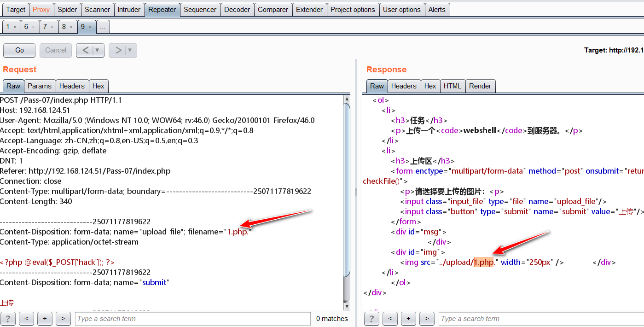Select Repeater sub-tab 7

[45, 27]
